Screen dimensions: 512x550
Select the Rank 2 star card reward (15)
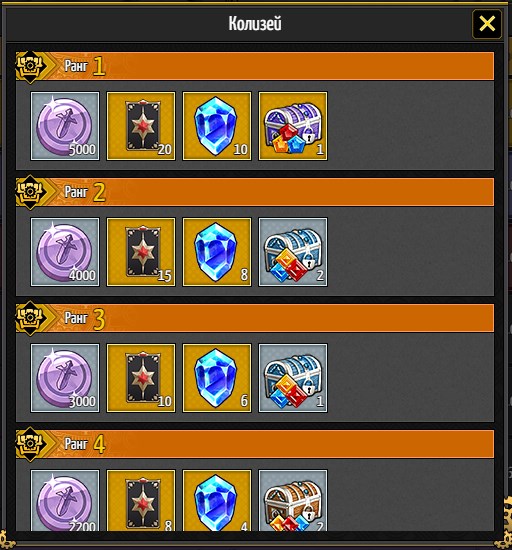click(141, 252)
